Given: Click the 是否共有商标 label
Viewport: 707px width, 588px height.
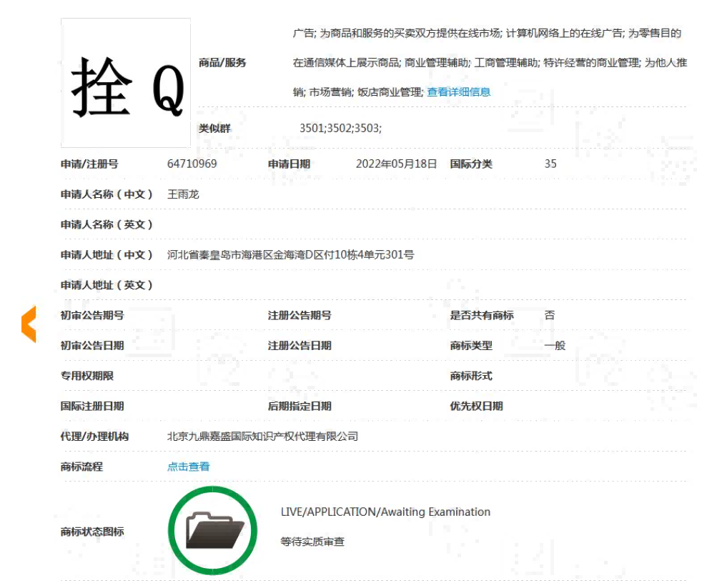Looking at the screenshot, I should [x=482, y=315].
